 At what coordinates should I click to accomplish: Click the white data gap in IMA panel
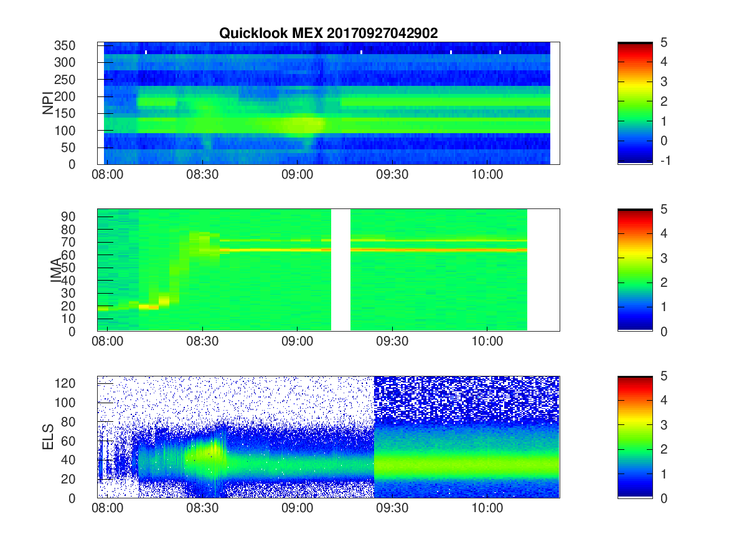click(341, 270)
